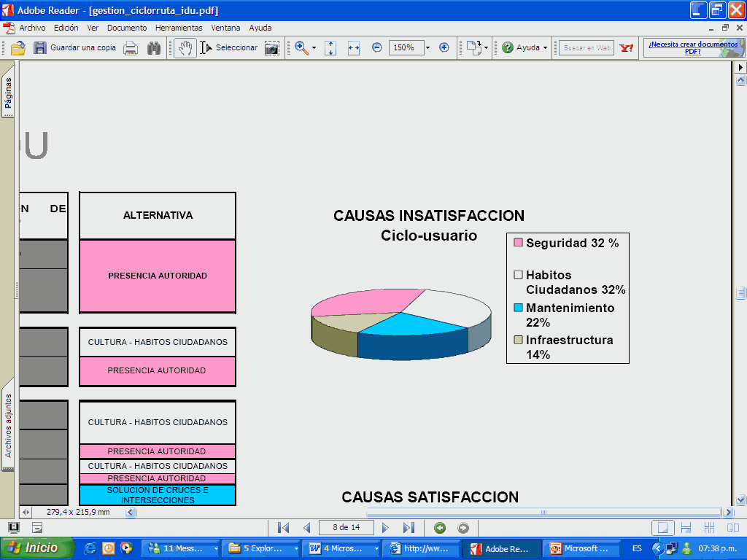Click the page number field showing 8 de 14

coord(346,528)
